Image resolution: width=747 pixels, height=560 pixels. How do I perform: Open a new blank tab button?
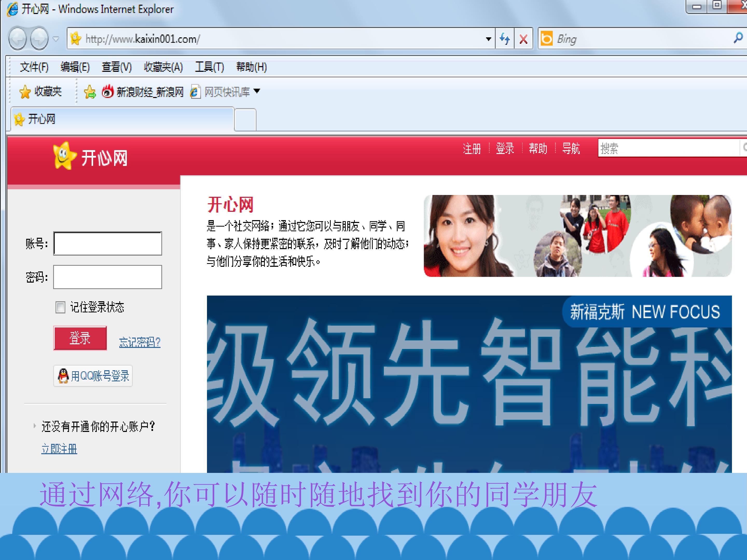tap(245, 120)
